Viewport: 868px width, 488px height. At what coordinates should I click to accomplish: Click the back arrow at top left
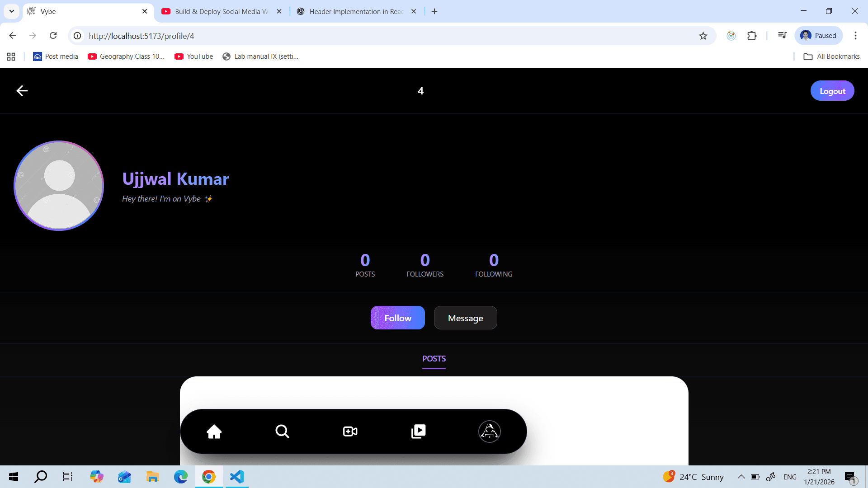click(22, 90)
